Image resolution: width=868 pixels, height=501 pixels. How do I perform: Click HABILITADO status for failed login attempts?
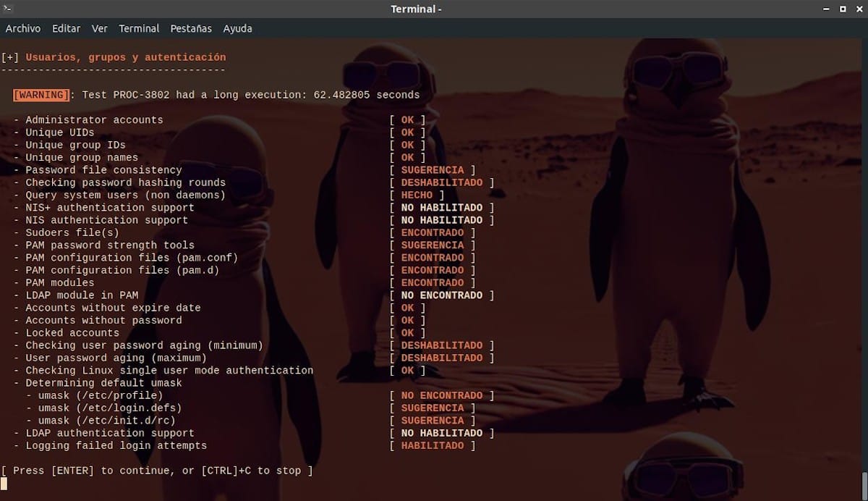pos(433,445)
